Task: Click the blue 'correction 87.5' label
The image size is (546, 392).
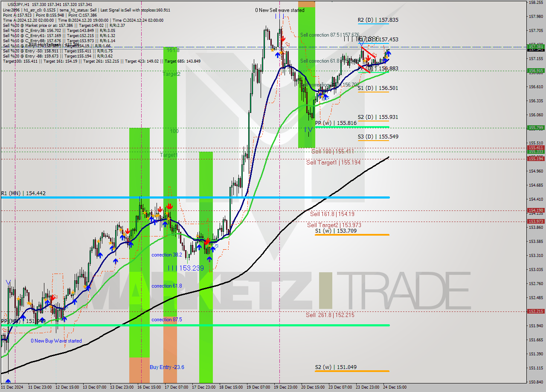Action: [x=167, y=320]
